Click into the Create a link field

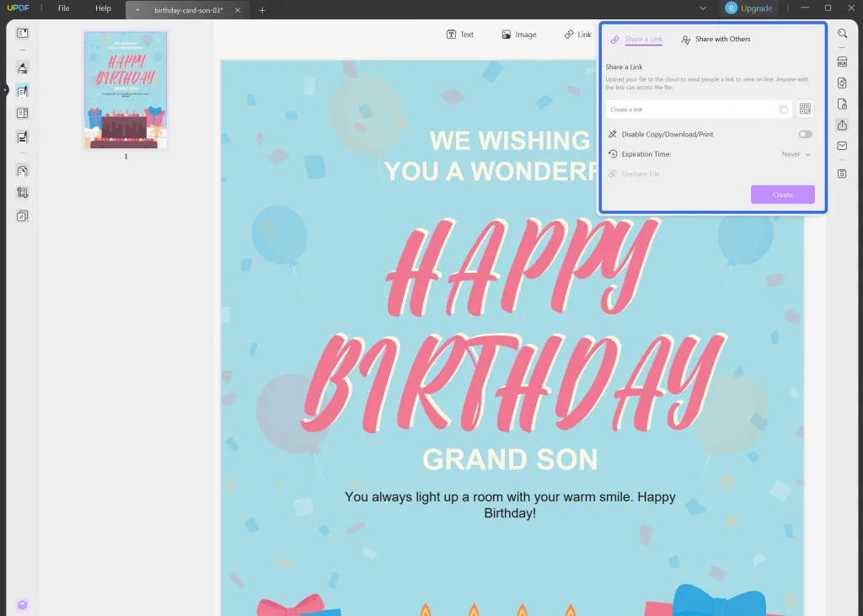click(696, 109)
